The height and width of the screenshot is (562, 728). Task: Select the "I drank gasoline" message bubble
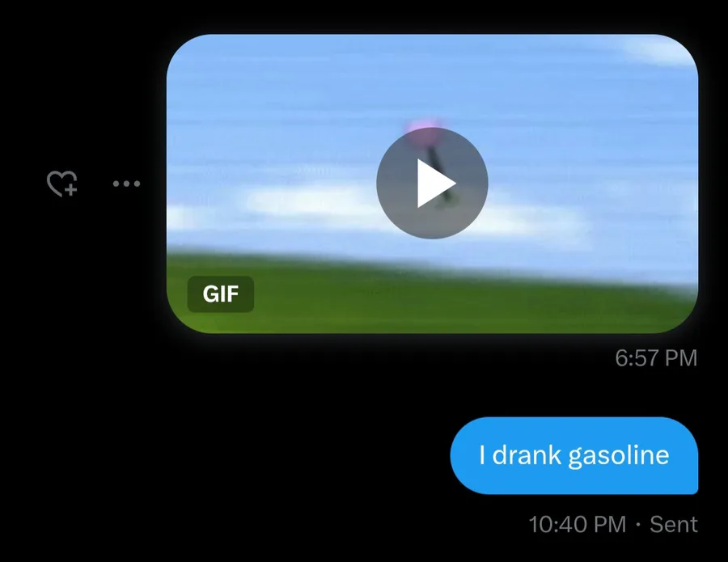(x=574, y=455)
